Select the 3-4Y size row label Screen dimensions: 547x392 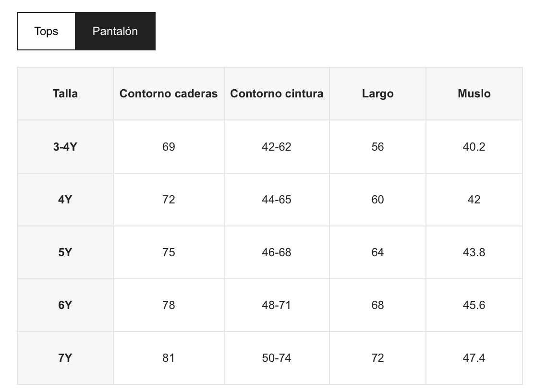(x=65, y=147)
